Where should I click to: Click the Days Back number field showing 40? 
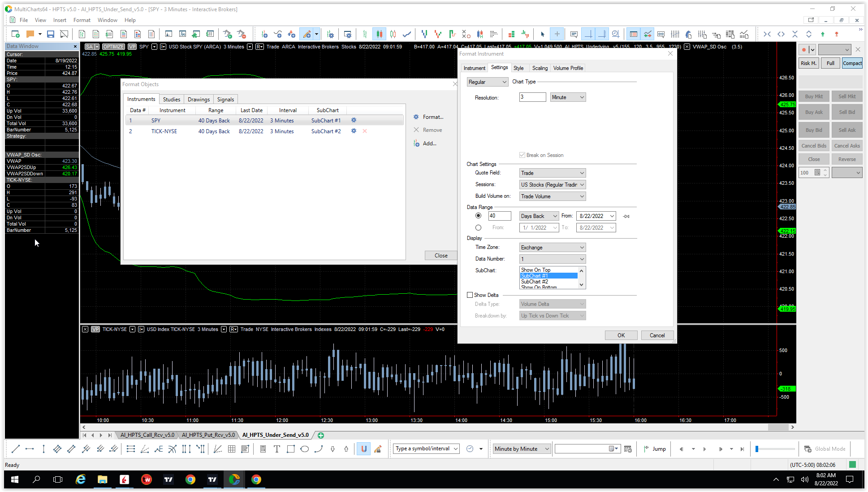[x=500, y=216]
